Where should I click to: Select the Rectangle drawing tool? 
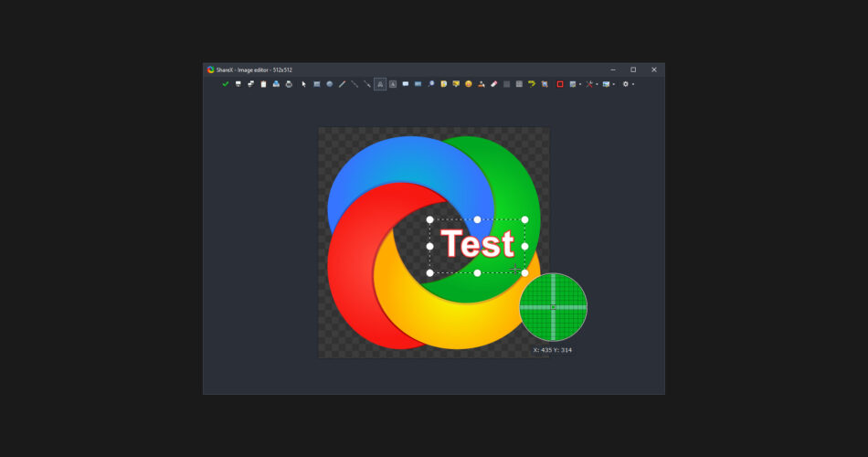pos(317,84)
